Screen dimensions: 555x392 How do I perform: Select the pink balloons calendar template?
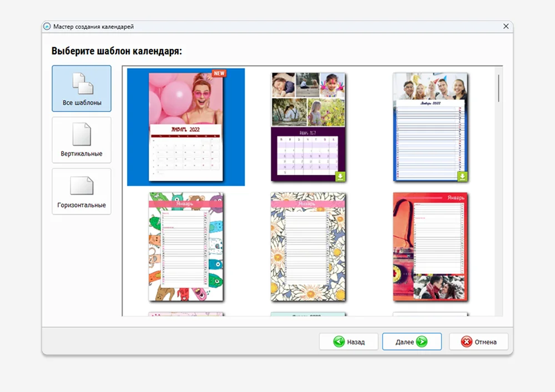(x=185, y=127)
